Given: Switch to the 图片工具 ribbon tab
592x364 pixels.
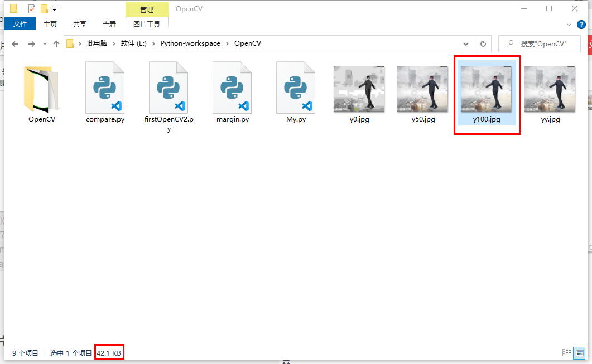Looking at the screenshot, I should (147, 24).
